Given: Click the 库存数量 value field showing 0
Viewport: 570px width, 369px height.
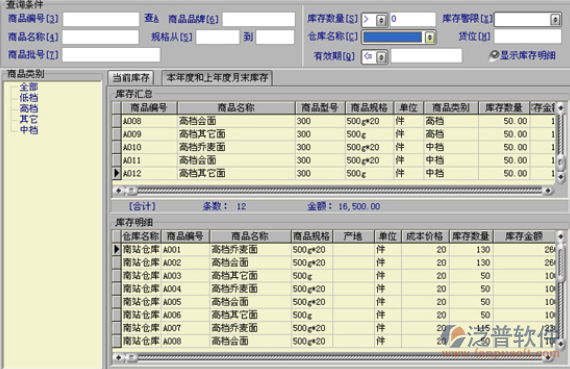Looking at the screenshot, I should pos(413,19).
